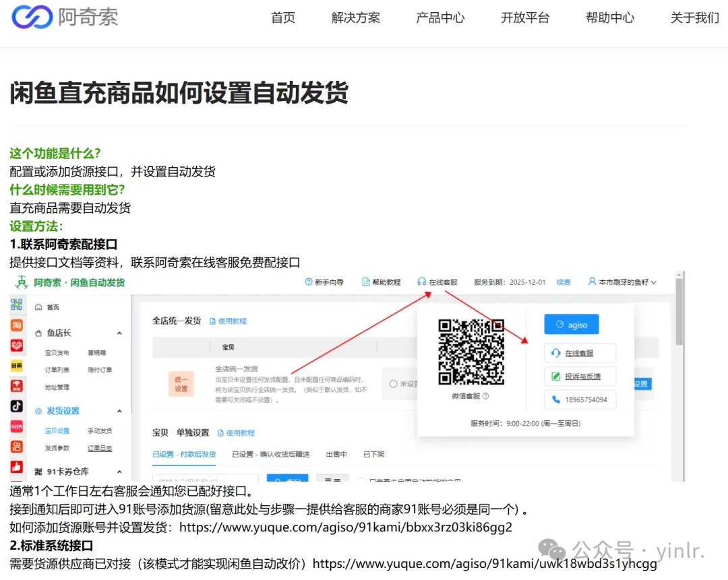Click the 统一设置 orange tag
This screenshot has width=728, height=580.
[x=181, y=384]
